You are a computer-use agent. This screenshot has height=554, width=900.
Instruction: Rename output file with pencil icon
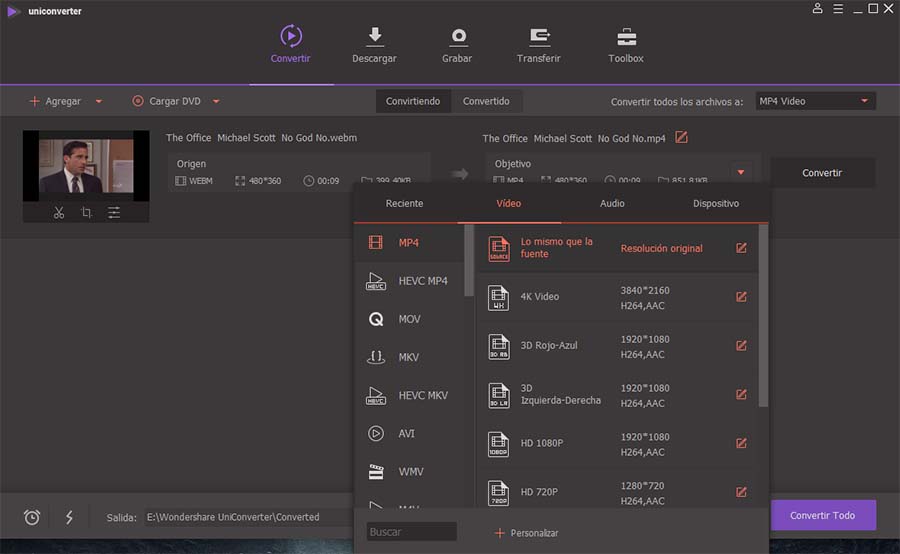point(681,138)
